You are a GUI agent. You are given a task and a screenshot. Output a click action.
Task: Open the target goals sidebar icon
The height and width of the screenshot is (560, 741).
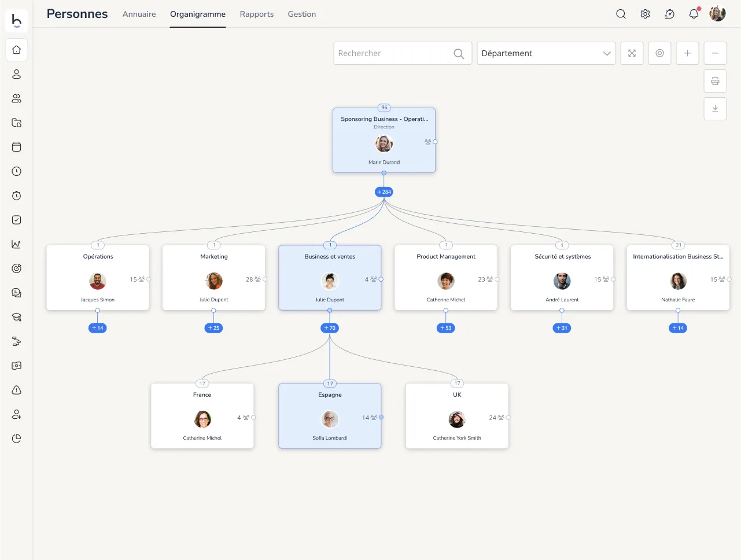click(x=17, y=268)
